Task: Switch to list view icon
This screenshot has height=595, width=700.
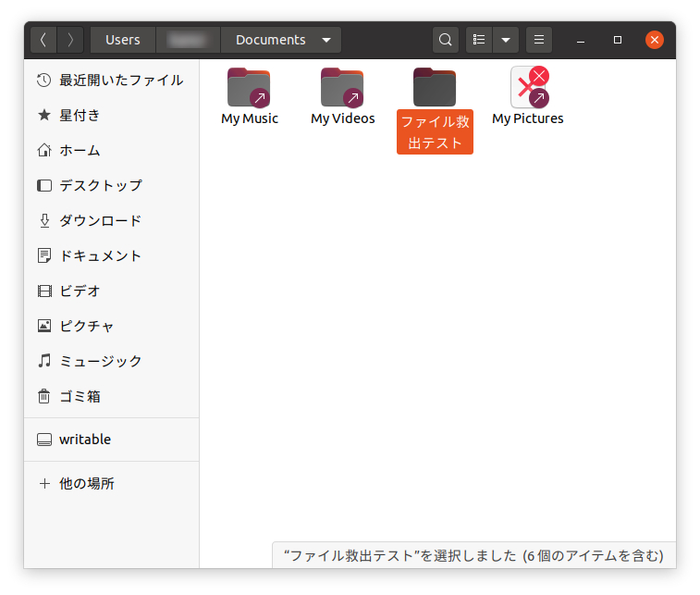Action: [479, 40]
